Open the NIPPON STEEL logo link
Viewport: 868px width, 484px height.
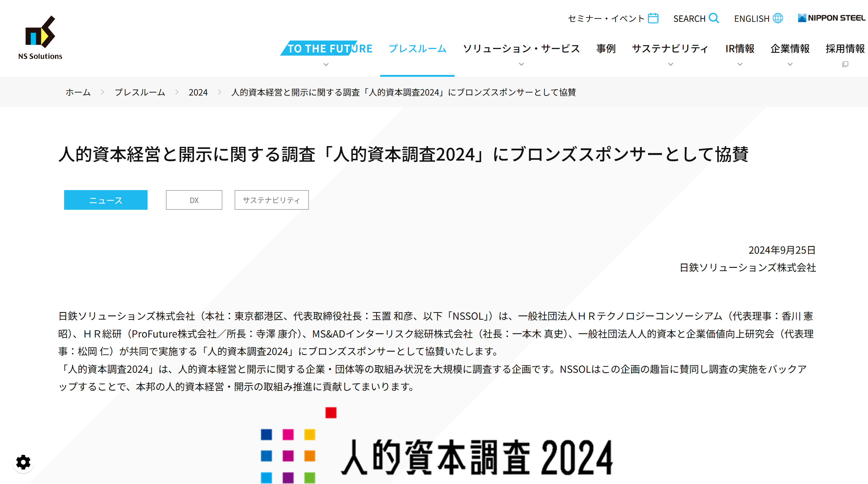(831, 18)
